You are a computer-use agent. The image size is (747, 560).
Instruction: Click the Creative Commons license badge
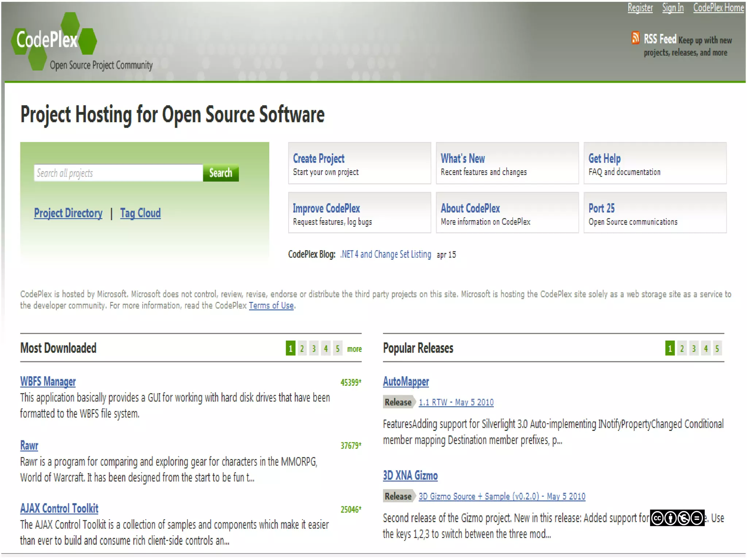coord(677,518)
